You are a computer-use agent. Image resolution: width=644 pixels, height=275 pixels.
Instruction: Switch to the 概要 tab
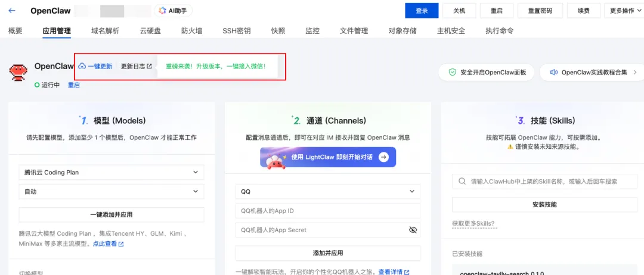point(15,31)
